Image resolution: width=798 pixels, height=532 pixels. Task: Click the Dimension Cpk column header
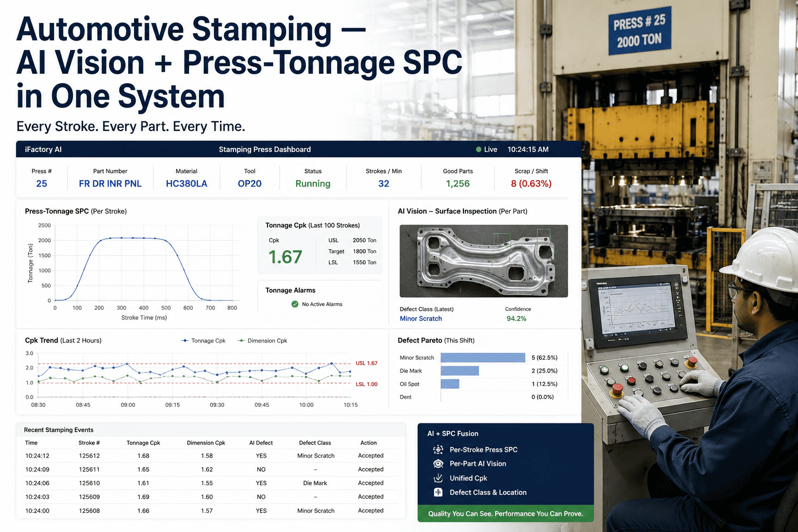(x=206, y=443)
